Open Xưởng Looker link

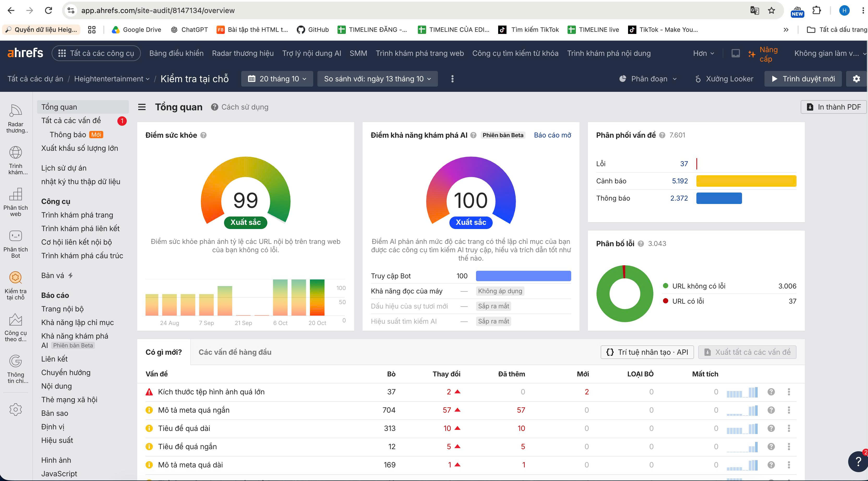[x=724, y=79]
